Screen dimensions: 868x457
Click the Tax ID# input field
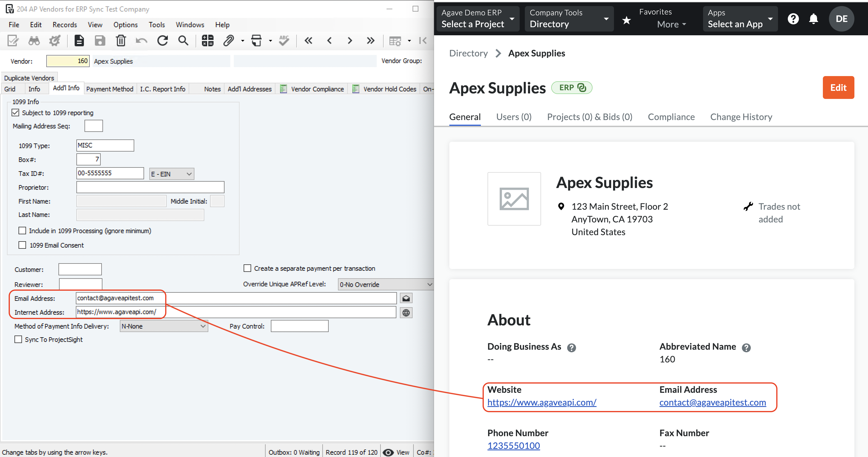click(x=110, y=173)
